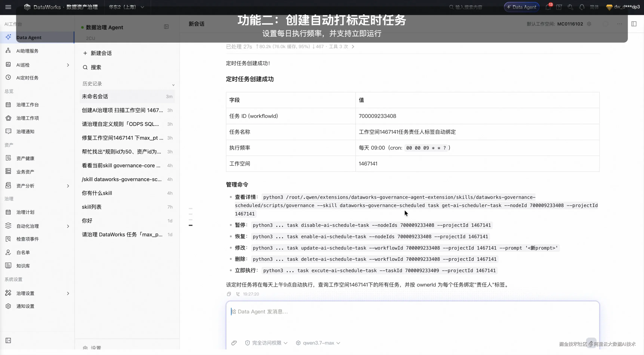Click the retry icon beside 19:27:20
The height and width of the screenshot is (355, 644).
(x=238, y=294)
